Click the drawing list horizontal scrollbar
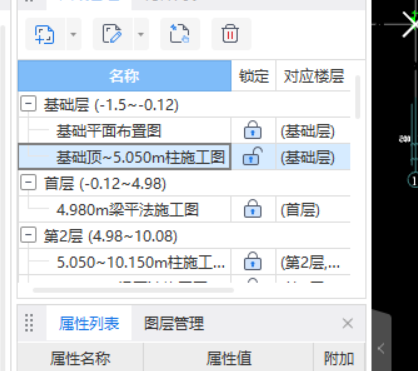Screen dimensions: 418x371 pos(133,290)
